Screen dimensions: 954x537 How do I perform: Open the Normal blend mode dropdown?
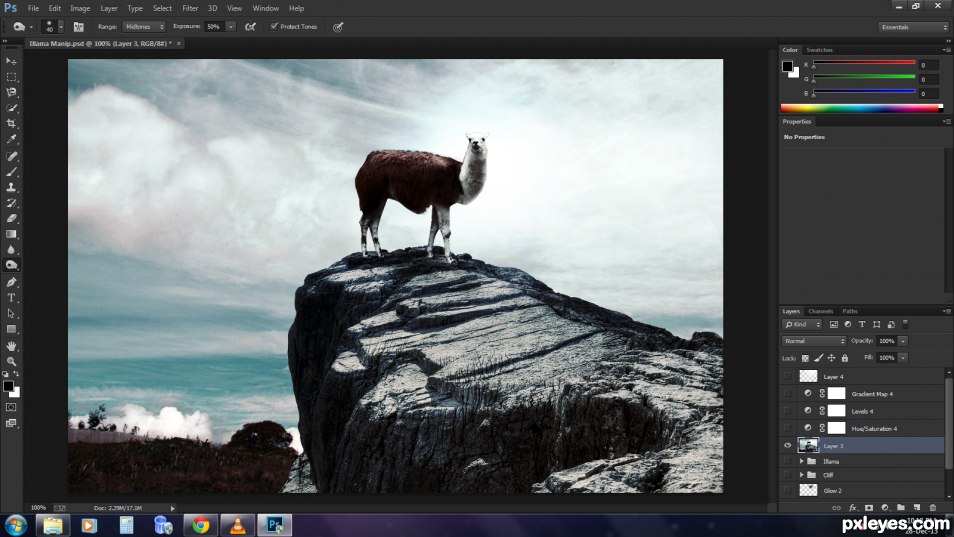[x=813, y=341]
